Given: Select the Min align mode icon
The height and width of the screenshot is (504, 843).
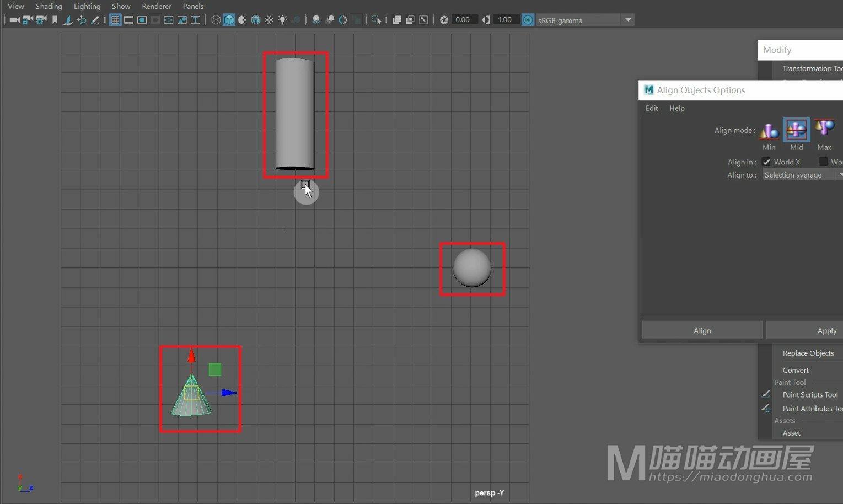Looking at the screenshot, I should pyautogui.click(x=769, y=130).
